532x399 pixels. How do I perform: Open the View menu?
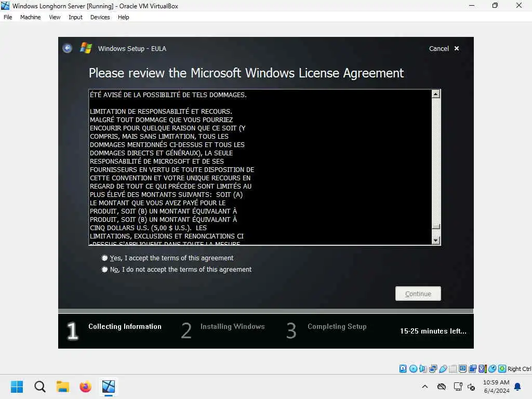pyautogui.click(x=55, y=17)
